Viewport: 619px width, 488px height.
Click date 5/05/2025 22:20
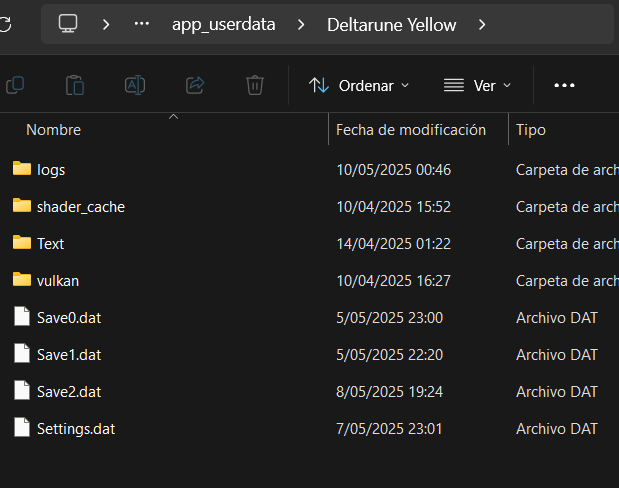390,355
